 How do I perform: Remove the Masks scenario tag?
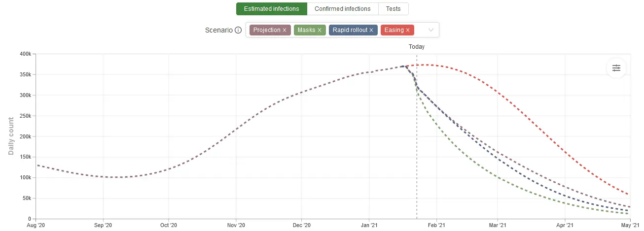319,30
